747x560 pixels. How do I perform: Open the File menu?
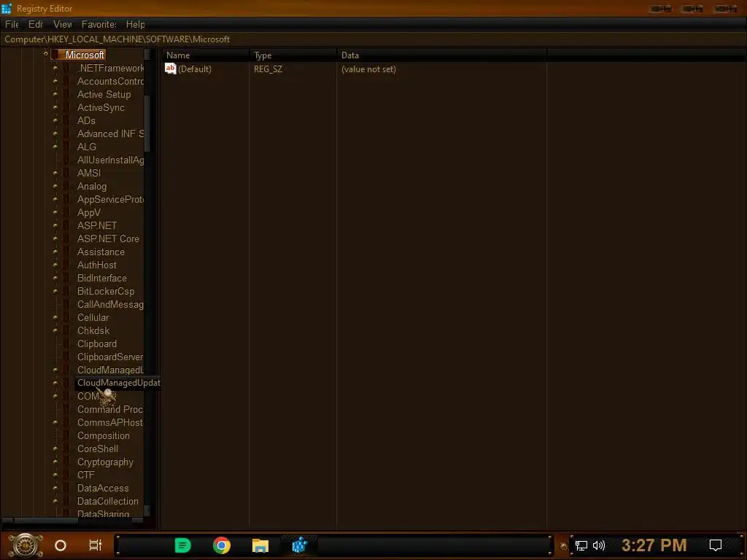point(12,24)
